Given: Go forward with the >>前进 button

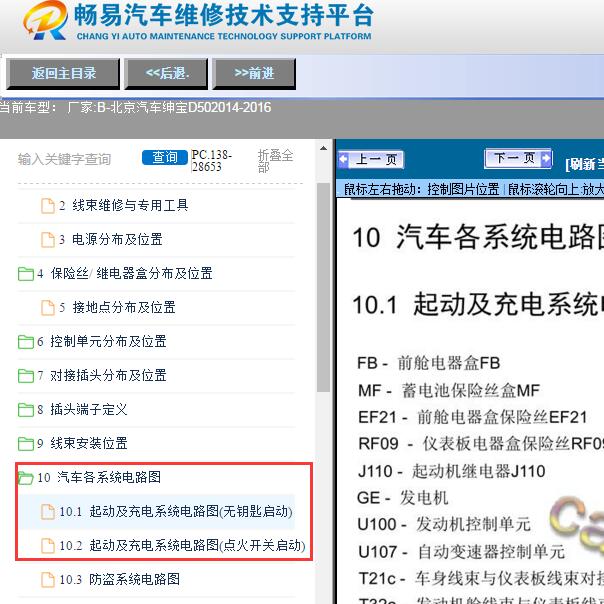Looking at the screenshot, I should pos(254,74).
